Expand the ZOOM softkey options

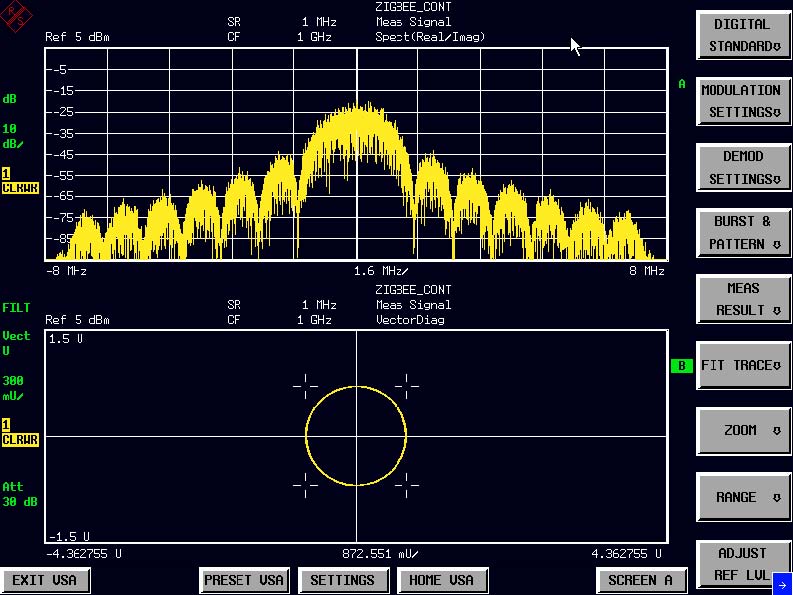[743, 431]
